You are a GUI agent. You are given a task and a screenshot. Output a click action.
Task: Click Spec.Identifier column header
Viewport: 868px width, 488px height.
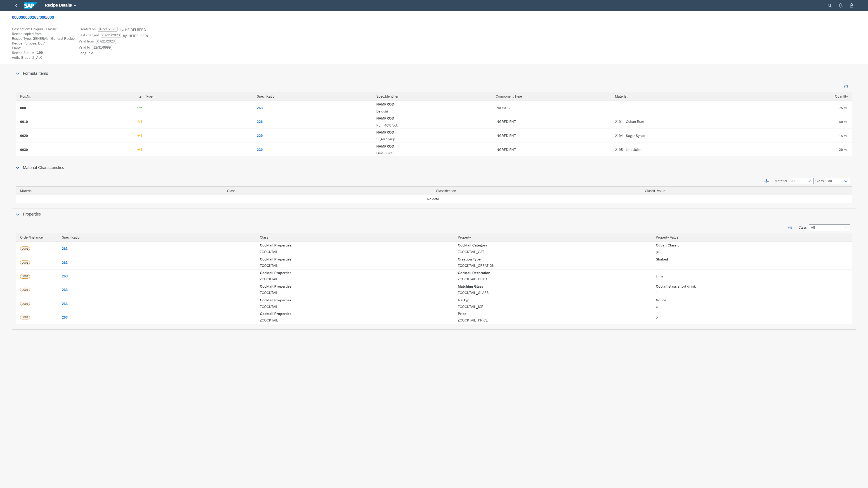tap(387, 97)
